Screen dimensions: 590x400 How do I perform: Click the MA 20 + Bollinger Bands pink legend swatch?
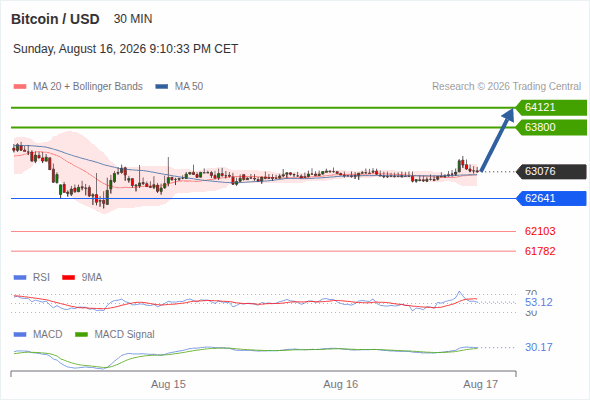[x=20, y=87]
